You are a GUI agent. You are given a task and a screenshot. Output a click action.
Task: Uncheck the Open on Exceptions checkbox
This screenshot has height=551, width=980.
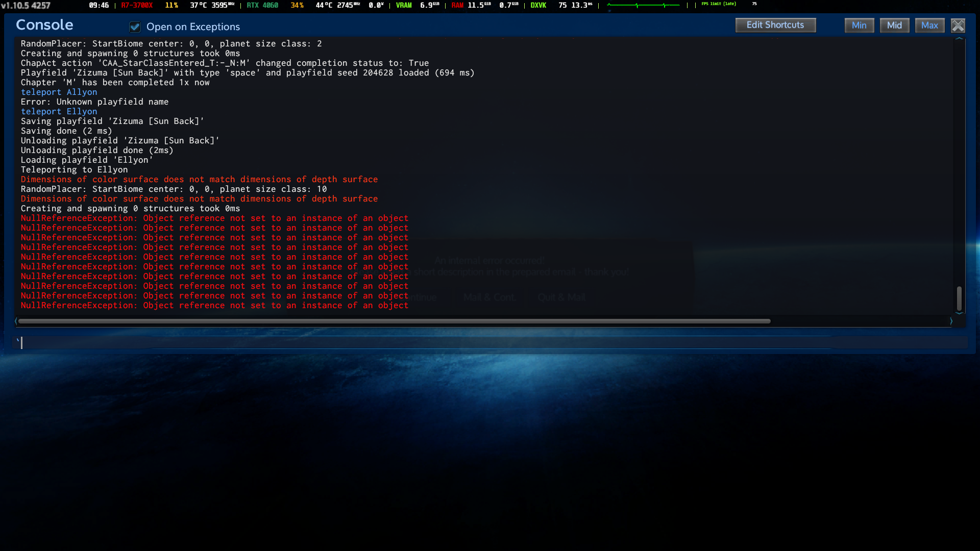click(135, 27)
